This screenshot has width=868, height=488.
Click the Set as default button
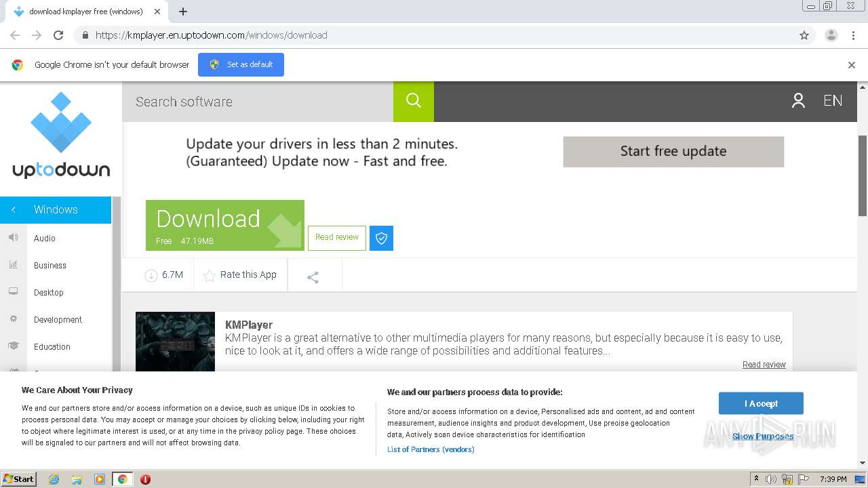click(241, 64)
